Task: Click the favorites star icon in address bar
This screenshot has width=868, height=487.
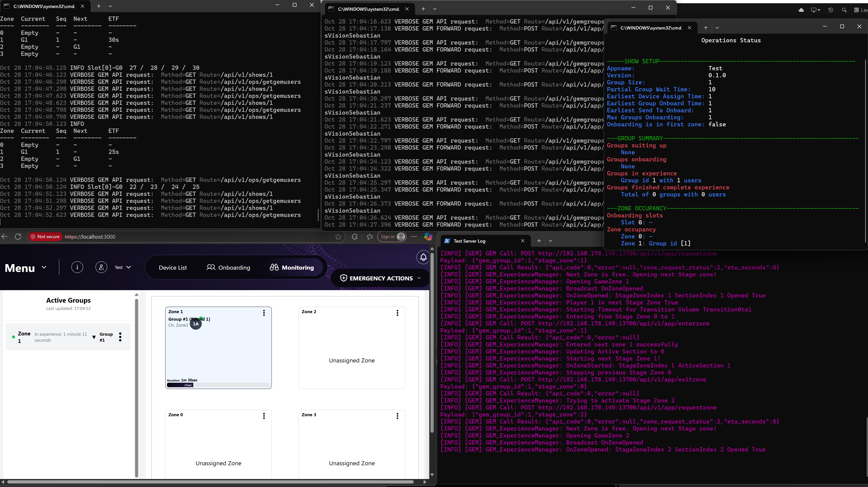Action: coord(338,237)
